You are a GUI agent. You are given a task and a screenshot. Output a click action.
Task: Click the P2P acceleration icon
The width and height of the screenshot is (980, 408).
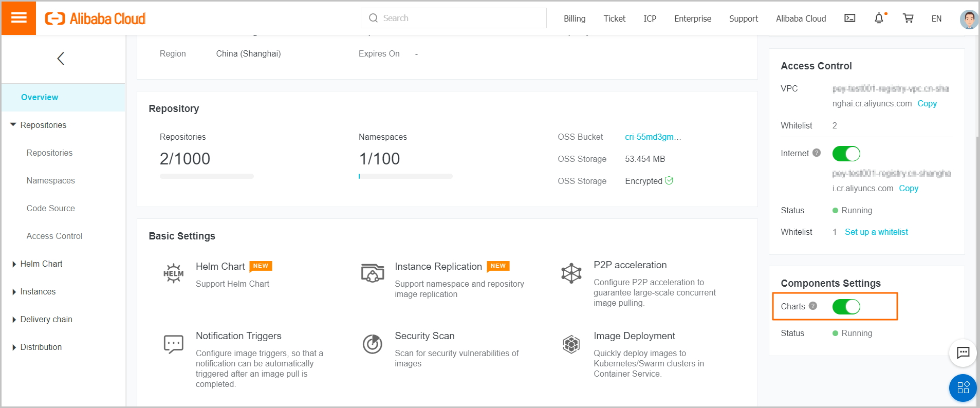(x=571, y=273)
